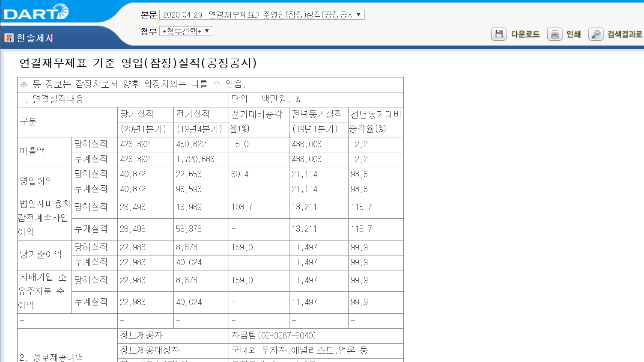
Task: Select the value 22,656
Action: click(189, 174)
